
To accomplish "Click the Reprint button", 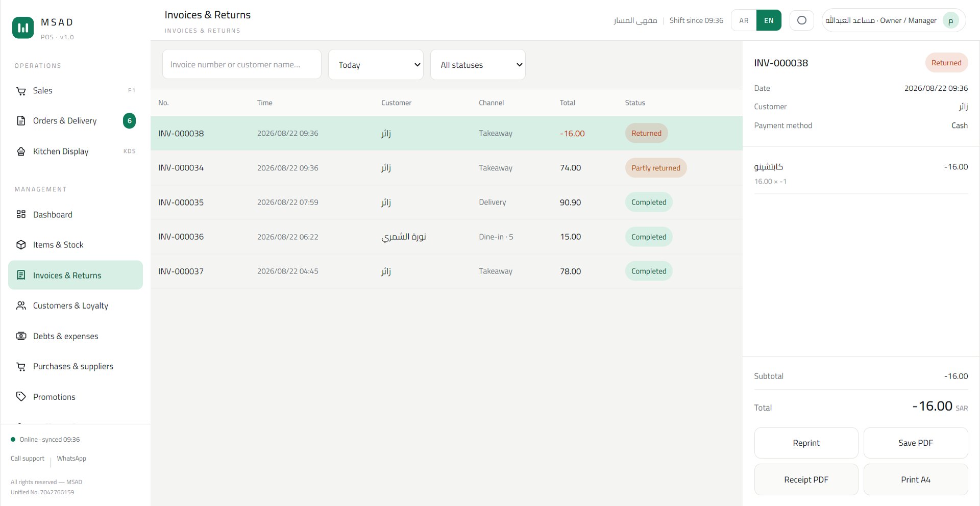I will [x=806, y=443].
